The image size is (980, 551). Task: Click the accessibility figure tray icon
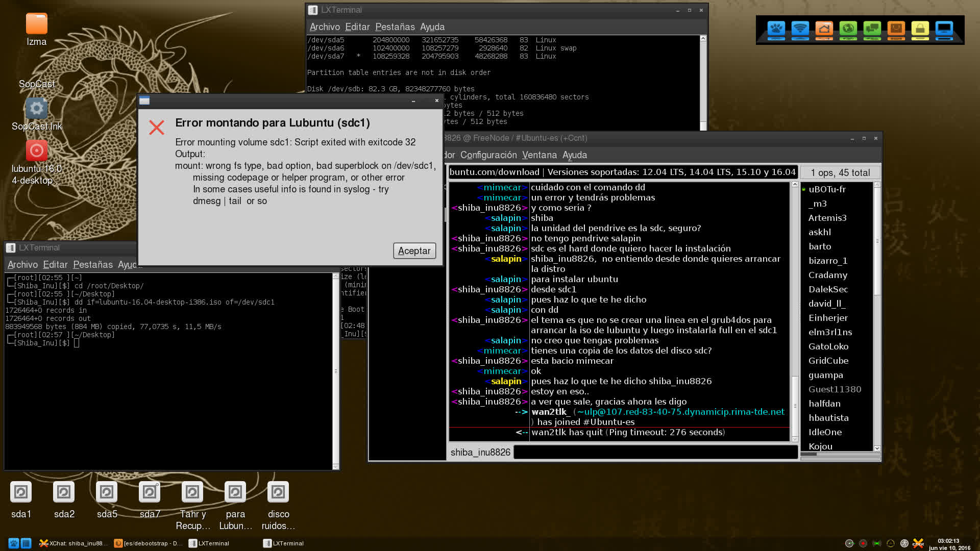(904, 543)
